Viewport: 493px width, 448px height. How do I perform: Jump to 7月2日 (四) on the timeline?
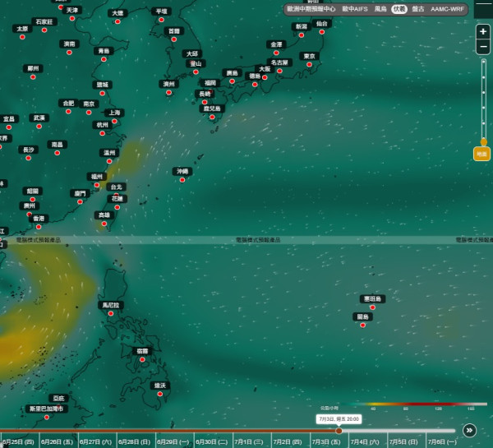pos(288,441)
